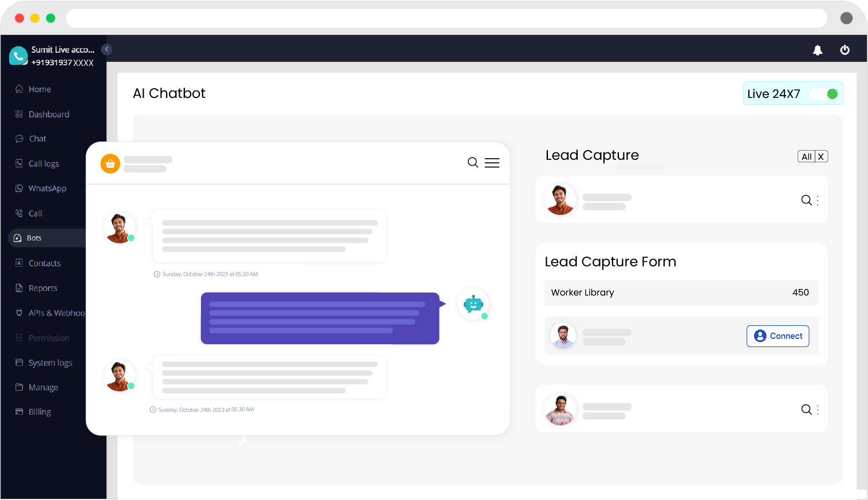Open Contacts from the sidebar

(44, 263)
